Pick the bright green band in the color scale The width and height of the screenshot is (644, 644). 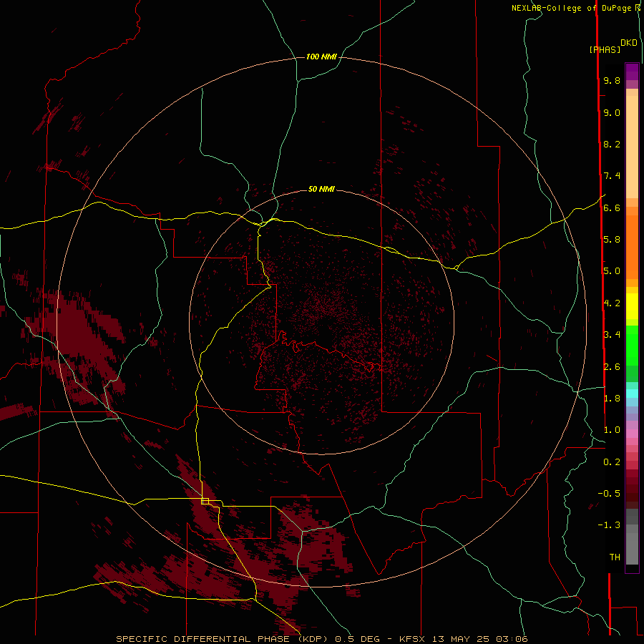632,346
